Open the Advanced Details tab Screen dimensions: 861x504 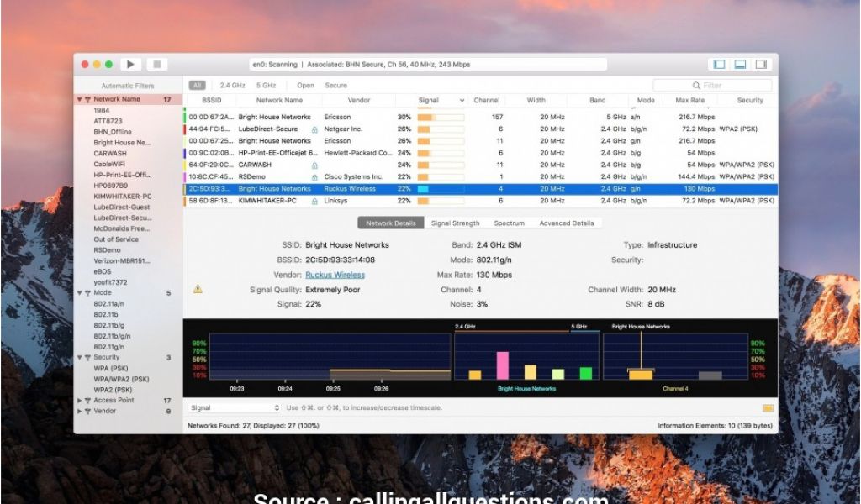[566, 223]
